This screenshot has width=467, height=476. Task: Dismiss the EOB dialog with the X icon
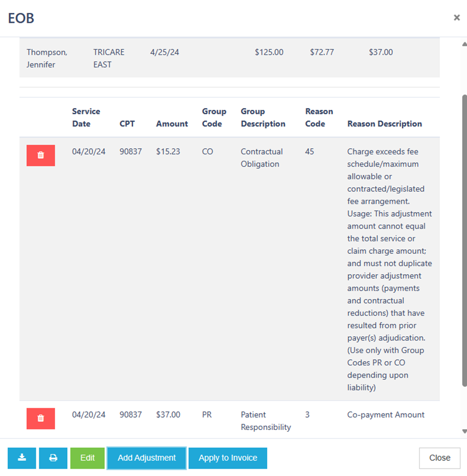click(x=456, y=18)
